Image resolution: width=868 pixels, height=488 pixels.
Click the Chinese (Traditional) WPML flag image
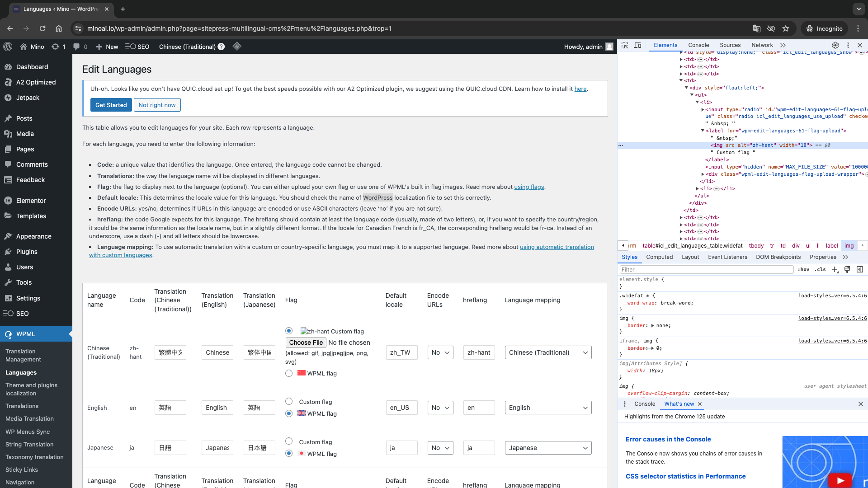coord(302,373)
